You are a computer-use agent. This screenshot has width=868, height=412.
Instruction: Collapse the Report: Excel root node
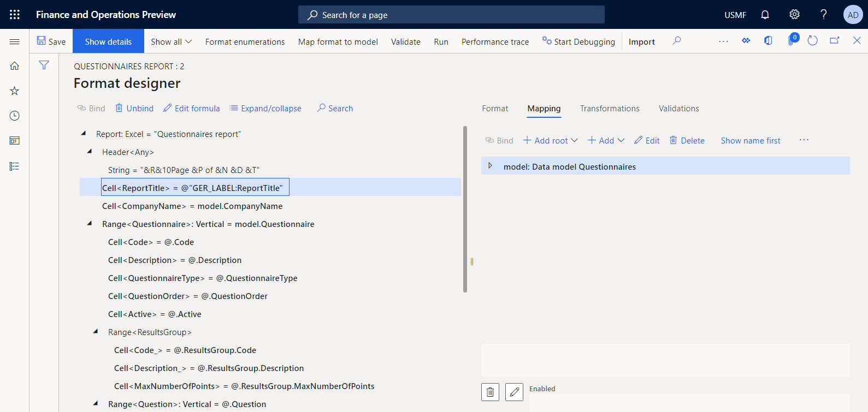point(84,133)
